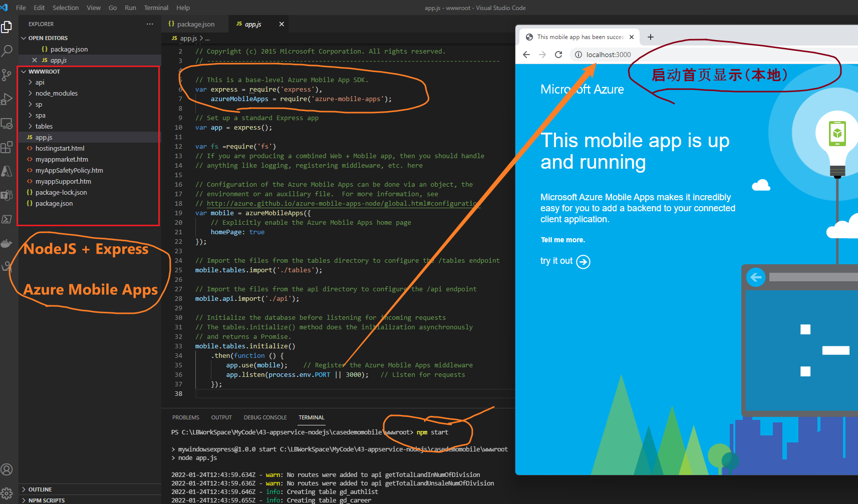Expand the NPM SCRIPTS section
Screen dimensions: 858x504
coord(46,500)
